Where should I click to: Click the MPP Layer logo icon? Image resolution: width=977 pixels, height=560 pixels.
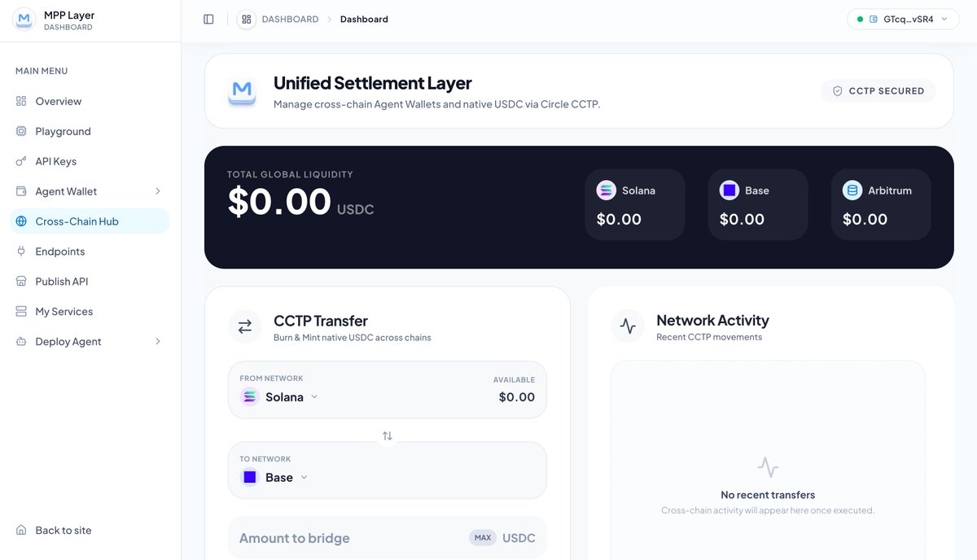pyautogui.click(x=24, y=20)
